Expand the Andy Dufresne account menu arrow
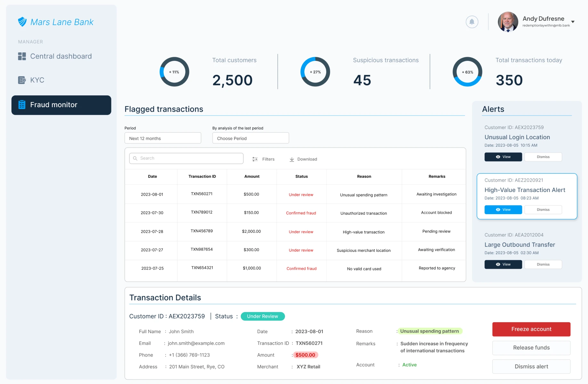The height and width of the screenshot is (384, 588). pos(573,22)
